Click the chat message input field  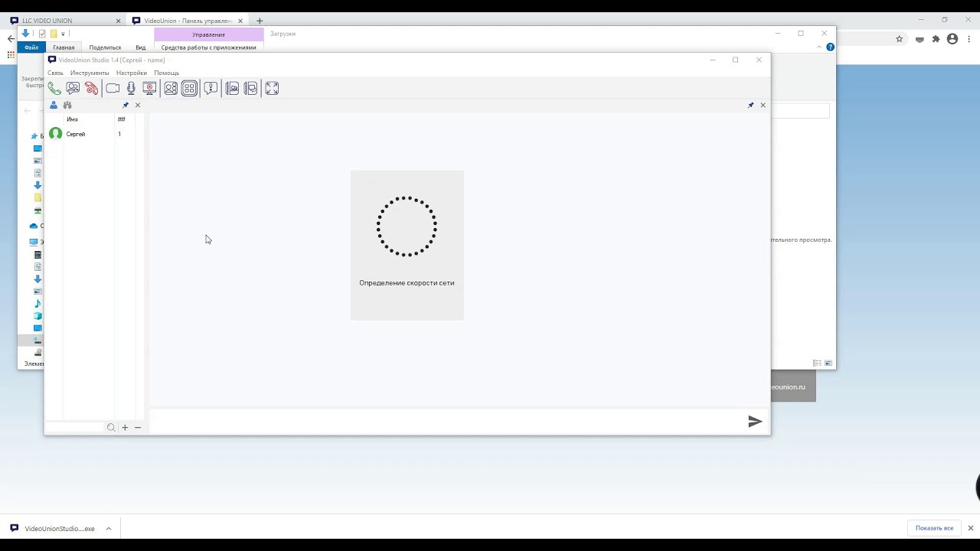(x=444, y=421)
